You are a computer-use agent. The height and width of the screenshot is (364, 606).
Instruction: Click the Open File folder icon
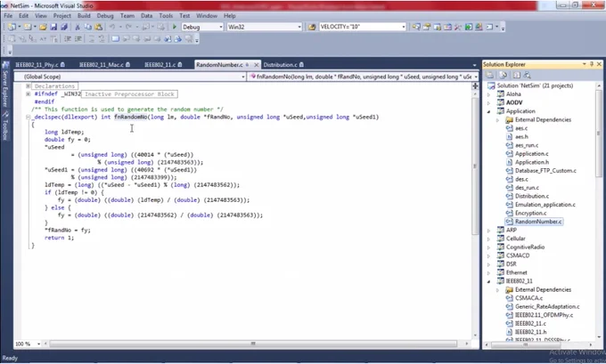coord(43,27)
